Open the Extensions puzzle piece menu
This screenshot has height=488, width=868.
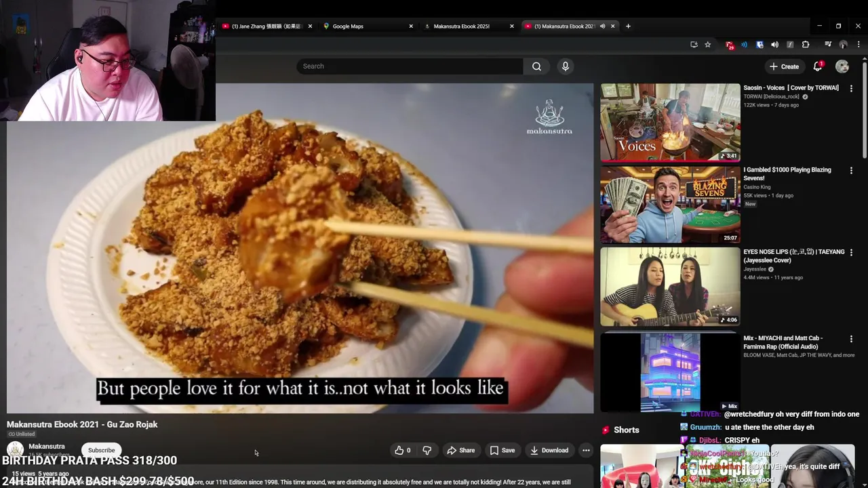click(x=806, y=45)
